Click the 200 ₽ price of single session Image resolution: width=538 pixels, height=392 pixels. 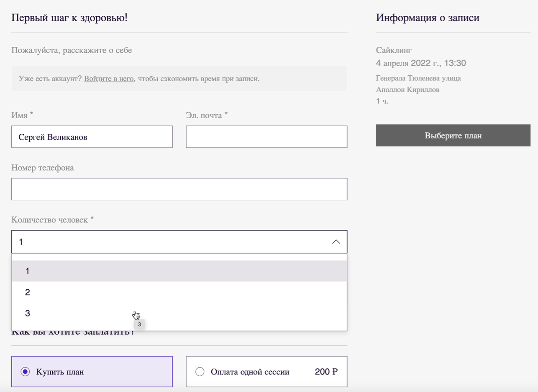coord(326,372)
